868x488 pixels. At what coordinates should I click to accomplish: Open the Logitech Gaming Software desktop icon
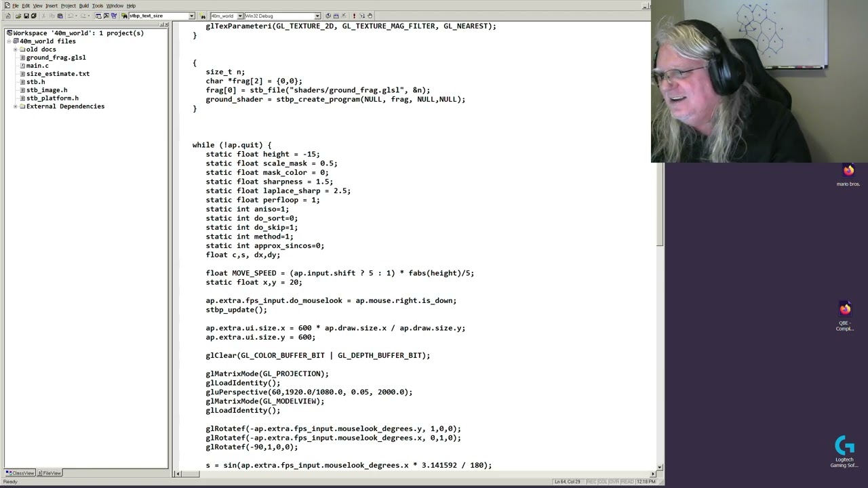click(844, 452)
